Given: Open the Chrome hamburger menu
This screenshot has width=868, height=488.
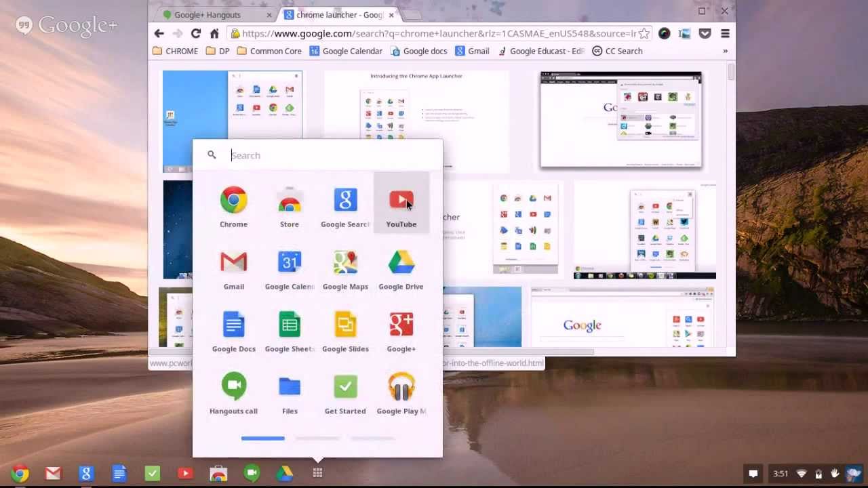Looking at the screenshot, I should click(725, 33).
